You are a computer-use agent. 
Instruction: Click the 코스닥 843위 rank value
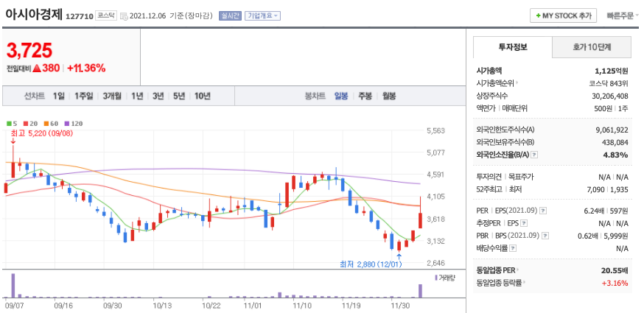pos(609,83)
